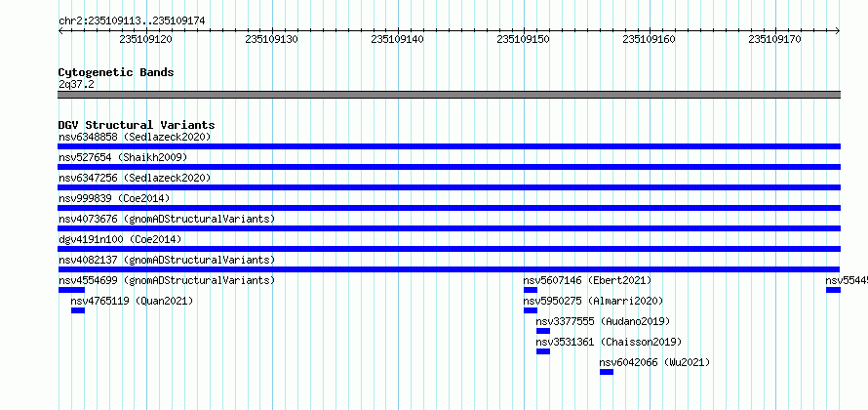This screenshot has width=868, height=410.
Task: Click ruler position 235109170
Action: click(774, 39)
